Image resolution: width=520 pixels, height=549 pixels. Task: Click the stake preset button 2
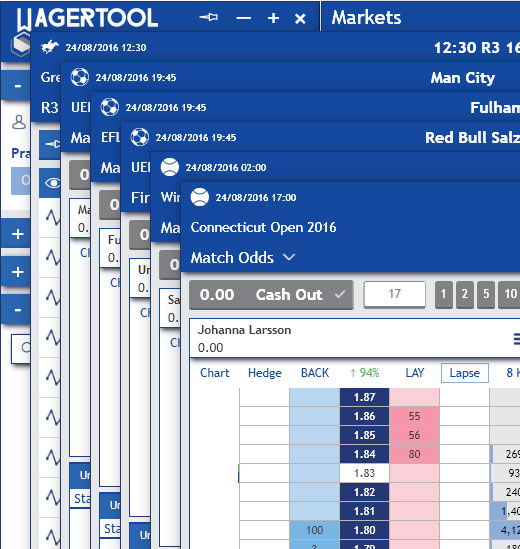pos(465,294)
